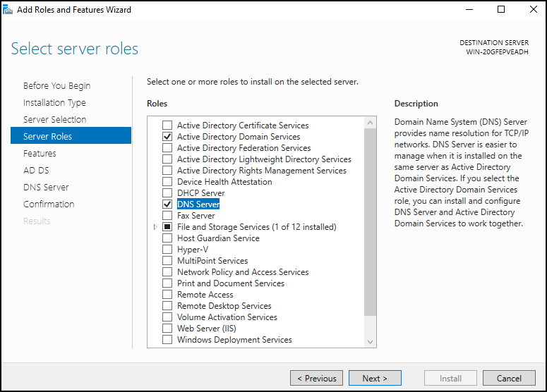This screenshot has width=547, height=392.
Task: Enable Remote Access checkbox
Action: click(x=167, y=295)
